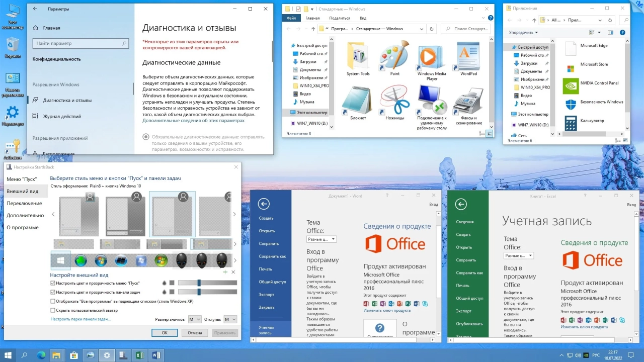Click OK in StartIsBack settings
Screen dimensions: 644x362
pos(165,333)
